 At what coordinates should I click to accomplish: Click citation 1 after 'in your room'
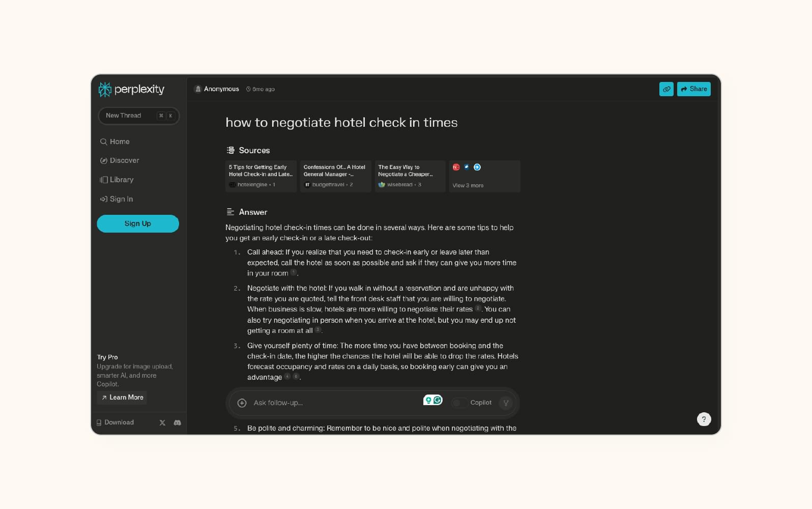(x=294, y=272)
